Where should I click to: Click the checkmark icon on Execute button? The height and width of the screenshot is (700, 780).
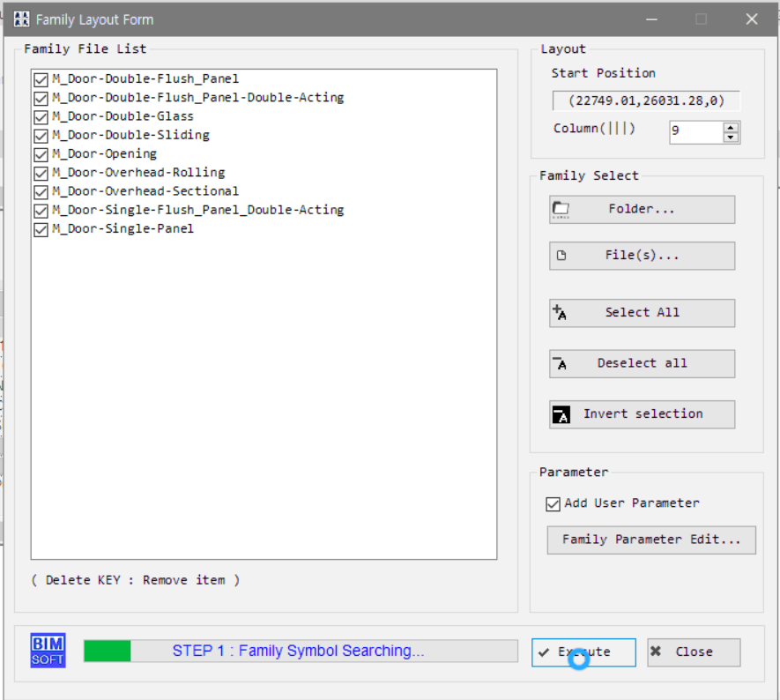[544, 652]
